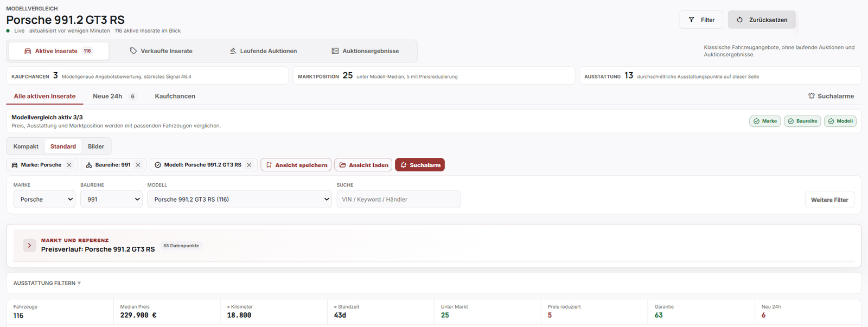Viewport: 868px width, 327px height.
Task: Toggle the Marke comparison badge
Action: (x=765, y=121)
